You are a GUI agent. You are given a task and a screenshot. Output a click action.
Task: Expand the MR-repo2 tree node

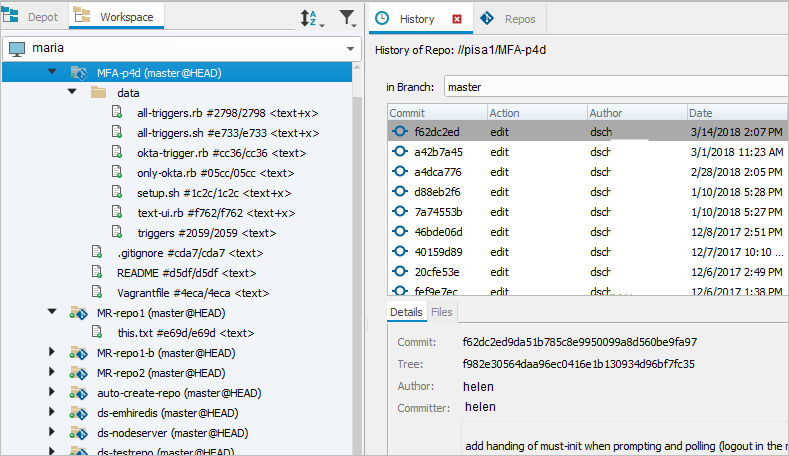tap(52, 373)
